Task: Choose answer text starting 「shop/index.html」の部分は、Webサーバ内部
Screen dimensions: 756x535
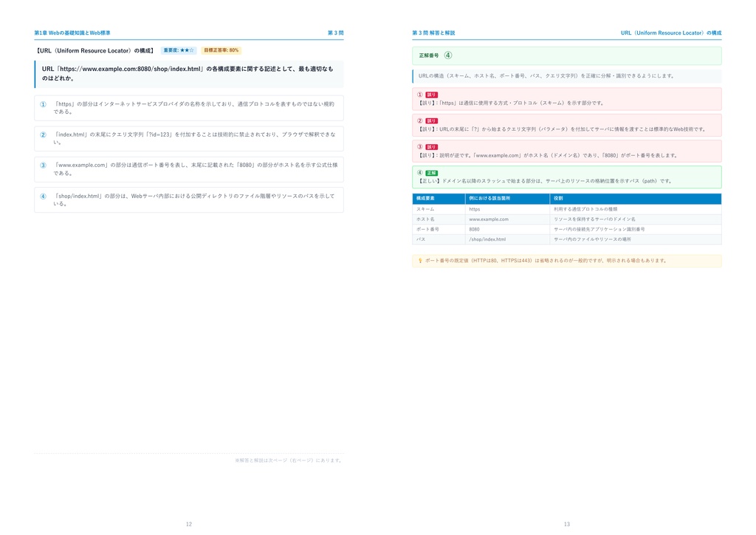Action: (194, 200)
